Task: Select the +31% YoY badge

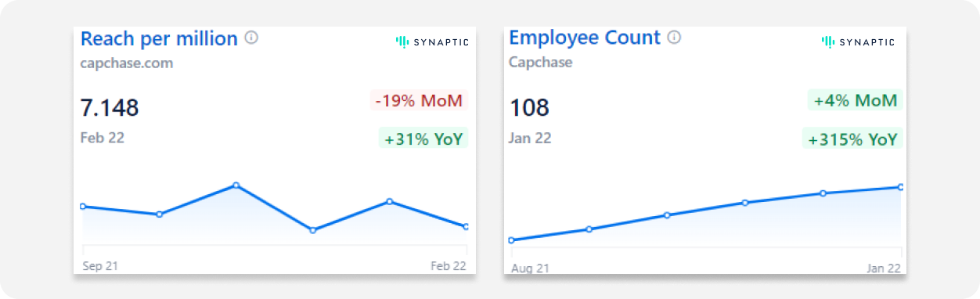Action: [x=423, y=139]
